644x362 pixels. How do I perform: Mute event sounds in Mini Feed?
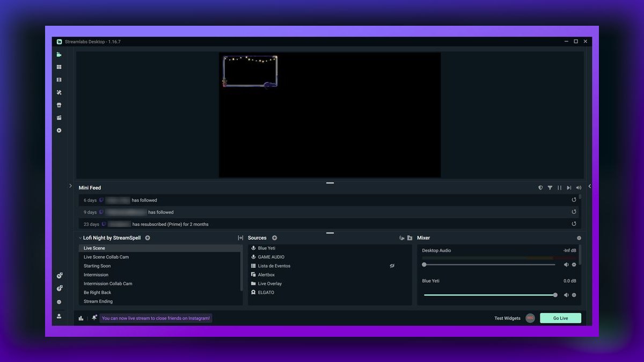579,188
